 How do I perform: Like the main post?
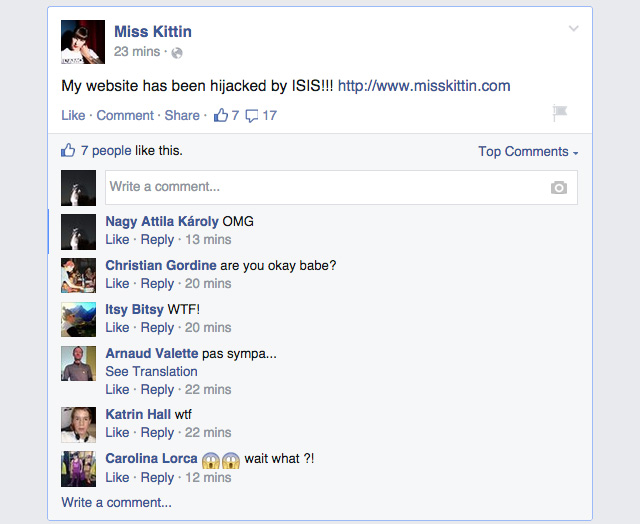pyautogui.click(x=73, y=115)
